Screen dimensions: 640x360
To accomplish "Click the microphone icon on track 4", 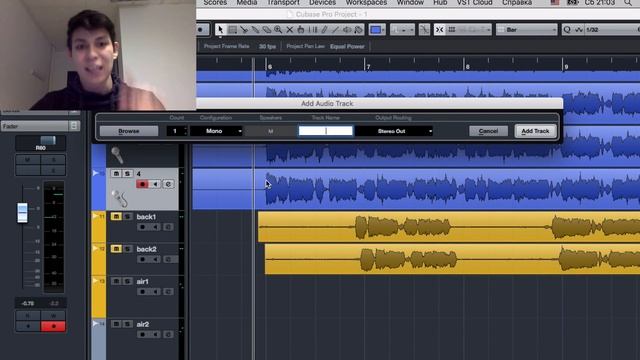I will coord(120,199).
